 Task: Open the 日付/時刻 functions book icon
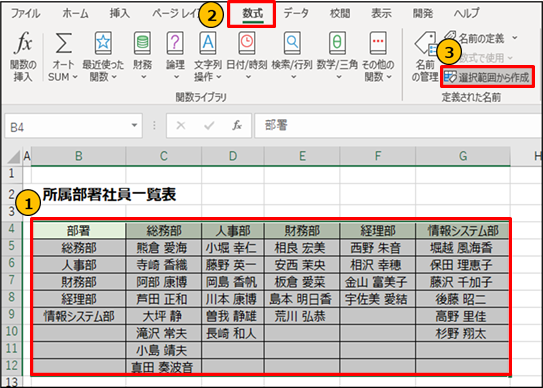click(247, 43)
